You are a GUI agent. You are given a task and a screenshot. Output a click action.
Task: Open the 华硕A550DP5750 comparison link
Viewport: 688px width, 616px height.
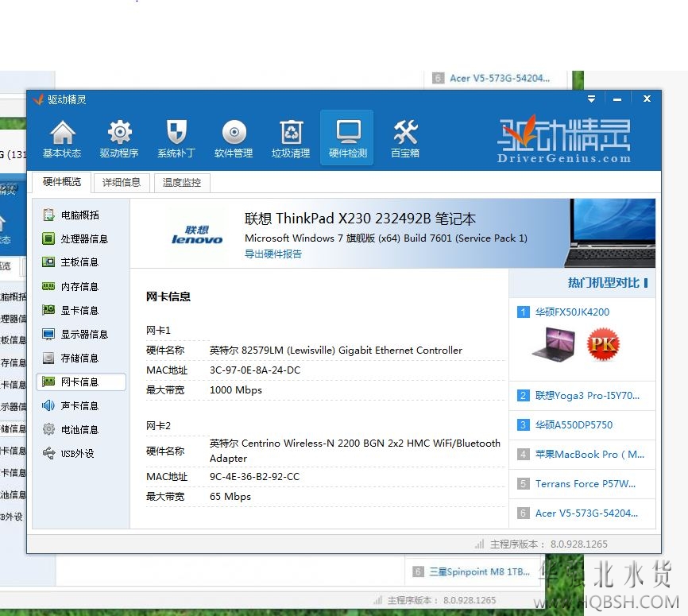tap(574, 425)
